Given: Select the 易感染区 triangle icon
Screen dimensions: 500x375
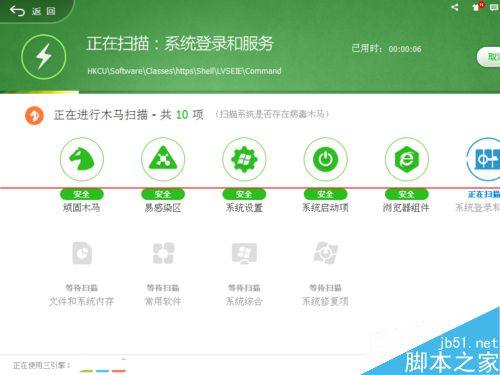Looking at the screenshot, I should click(163, 159).
